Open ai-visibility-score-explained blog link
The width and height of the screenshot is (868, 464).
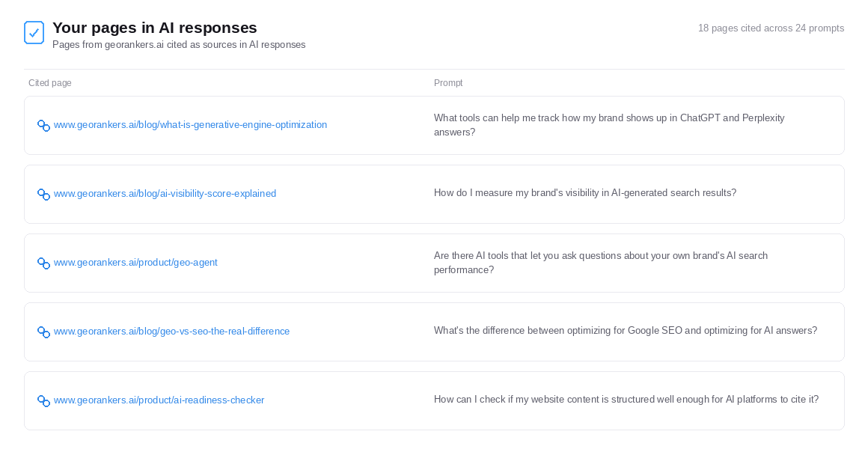tap(165, 194)
